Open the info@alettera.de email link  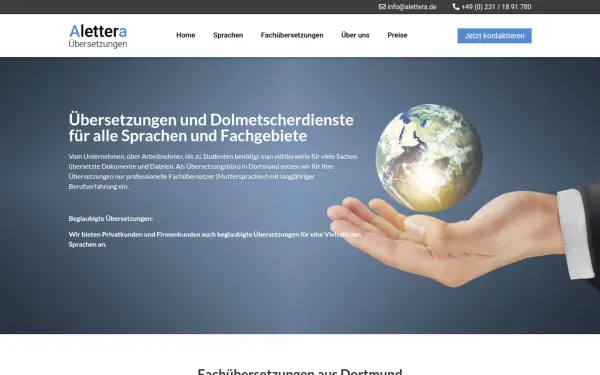412,7
